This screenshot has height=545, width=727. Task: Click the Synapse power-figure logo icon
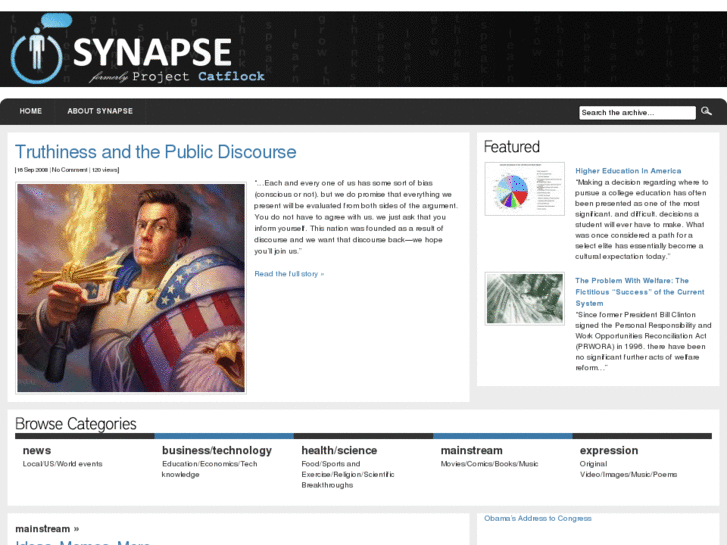coord(37,51)
